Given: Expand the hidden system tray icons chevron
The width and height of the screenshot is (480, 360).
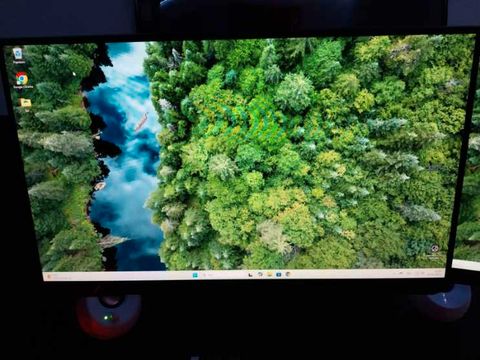Looking at the screenshot, I should (x=401, y=273).
